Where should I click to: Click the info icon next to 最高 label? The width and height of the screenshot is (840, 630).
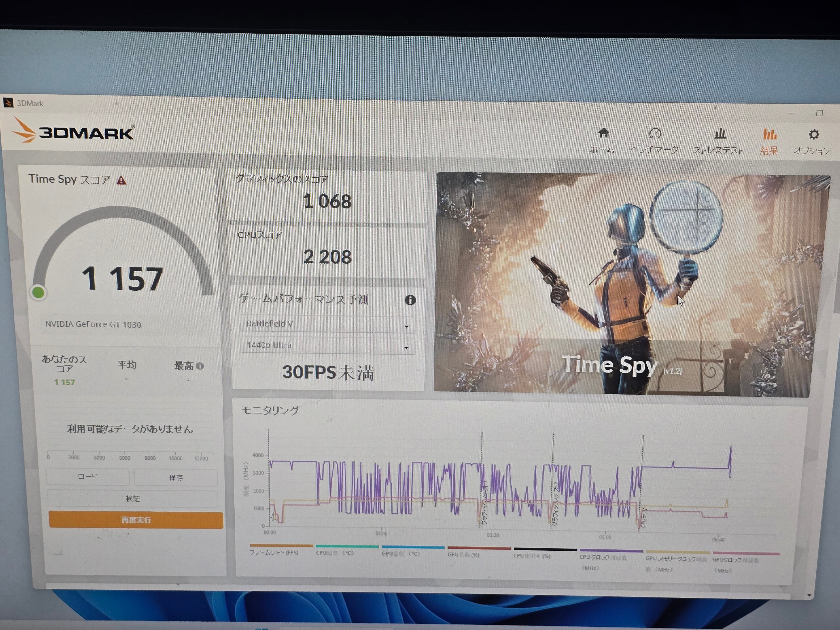pos(200,366)
